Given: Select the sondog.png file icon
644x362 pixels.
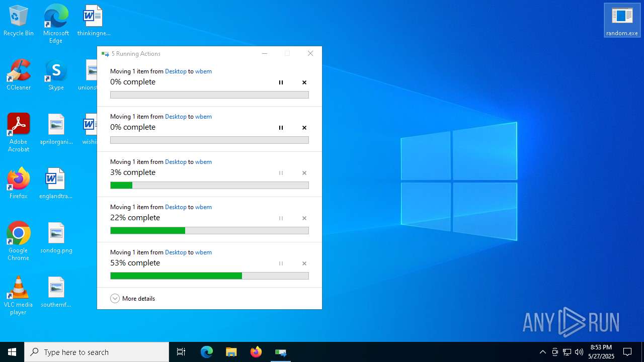Looking at the screenshot, I should click(56, 238).
